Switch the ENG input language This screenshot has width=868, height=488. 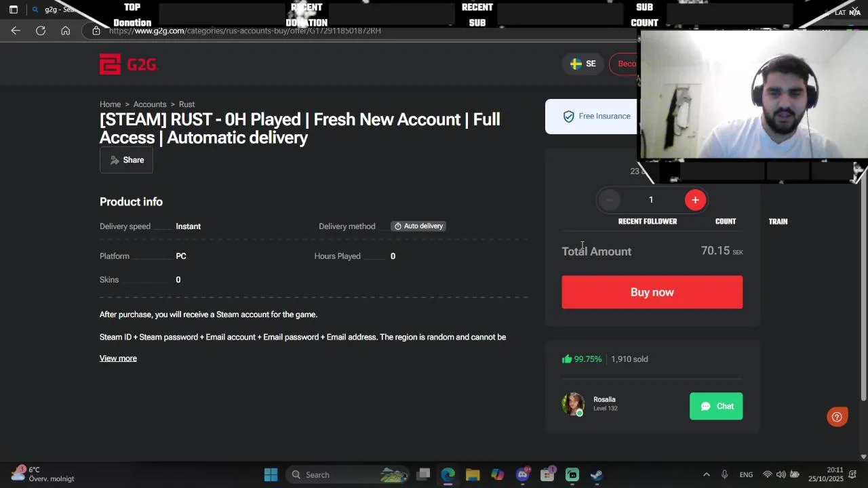pyautogui.click(x=746, y=474)
